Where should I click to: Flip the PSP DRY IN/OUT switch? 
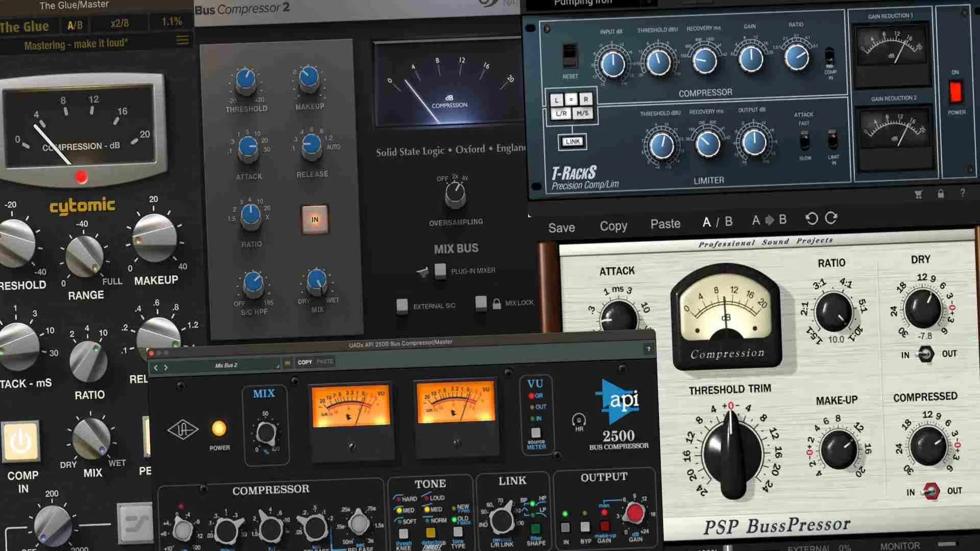[x=926, y=354]
